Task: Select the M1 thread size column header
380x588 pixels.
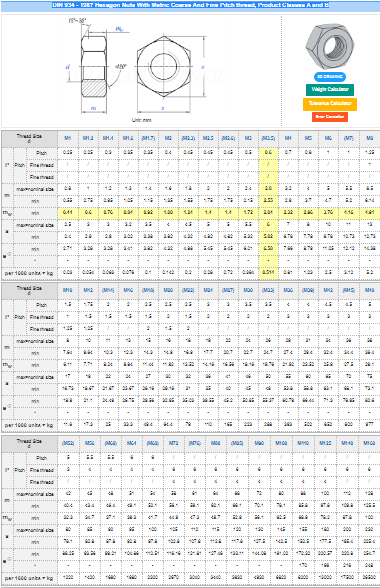Action: (x=68, y=138)
